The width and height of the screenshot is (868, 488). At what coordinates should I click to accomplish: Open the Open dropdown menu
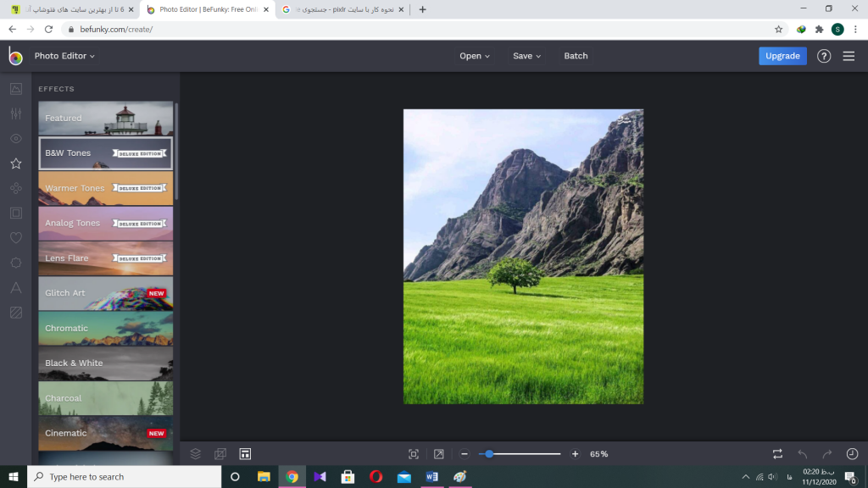(x=475, y=56)
